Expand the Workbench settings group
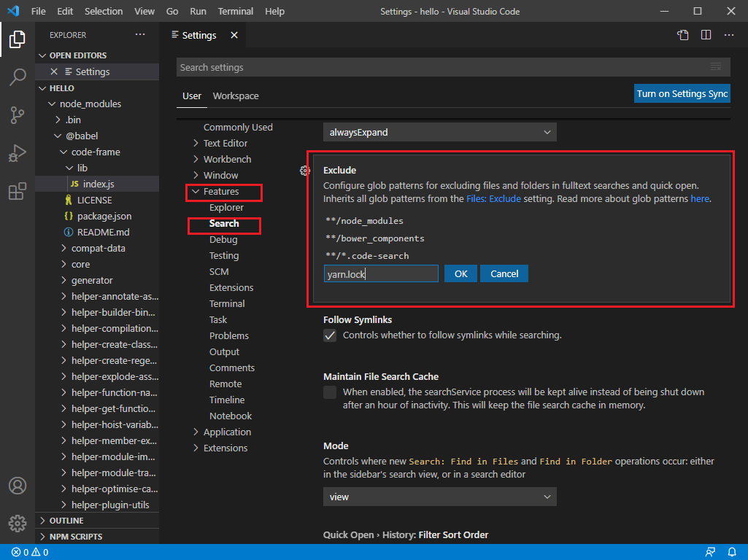 click(x=196, y=159)
